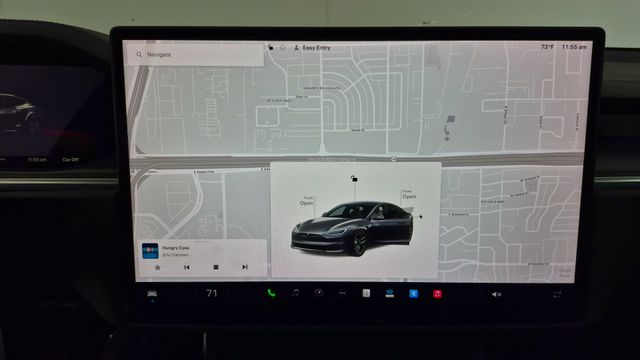Tap the swap arrows icon in the dock
The image size is (640, 360).
[x=557, y=295]
